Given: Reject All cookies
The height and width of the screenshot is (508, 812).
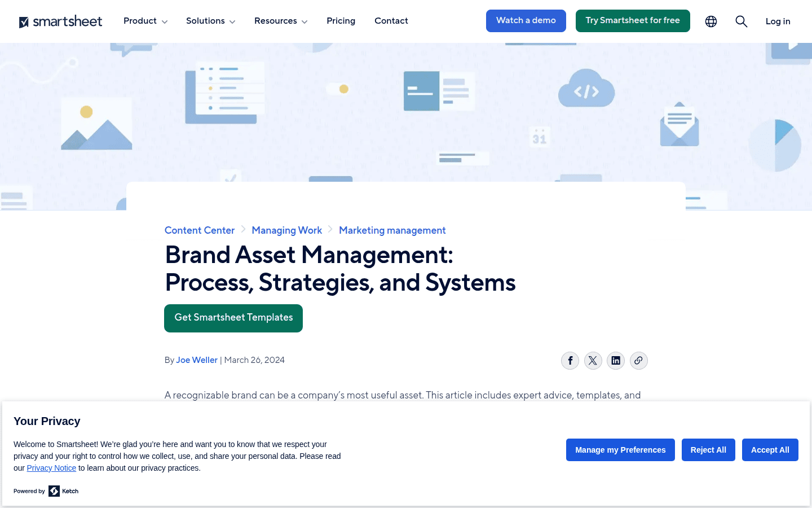Looking at the screenshot, I should [x=708, y=450].
